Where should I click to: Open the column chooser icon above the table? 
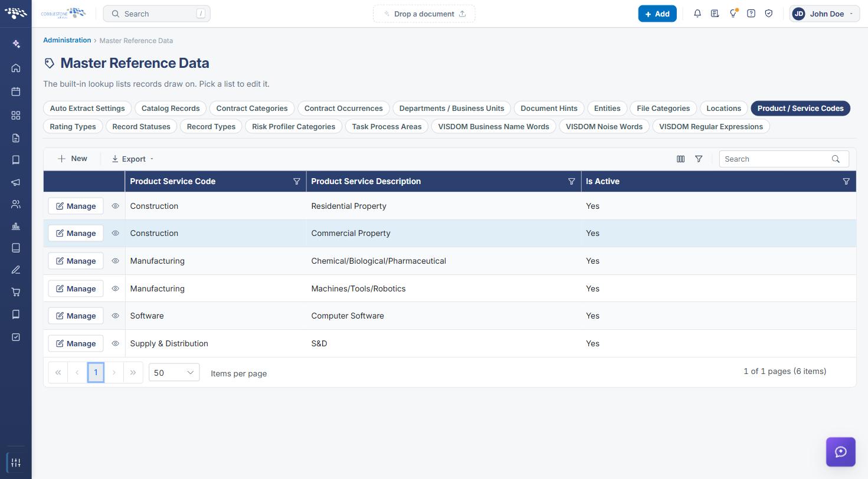tap(680, 159)
